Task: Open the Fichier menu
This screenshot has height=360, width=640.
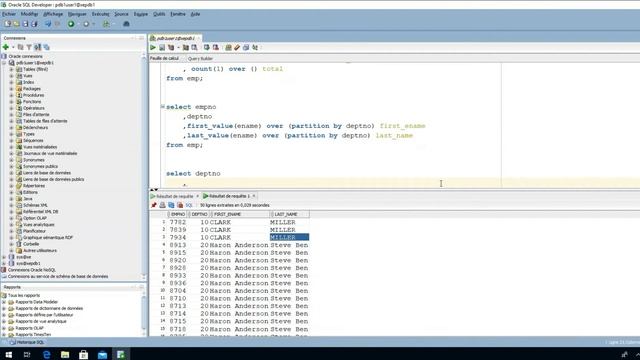Action: pos(9,14)
